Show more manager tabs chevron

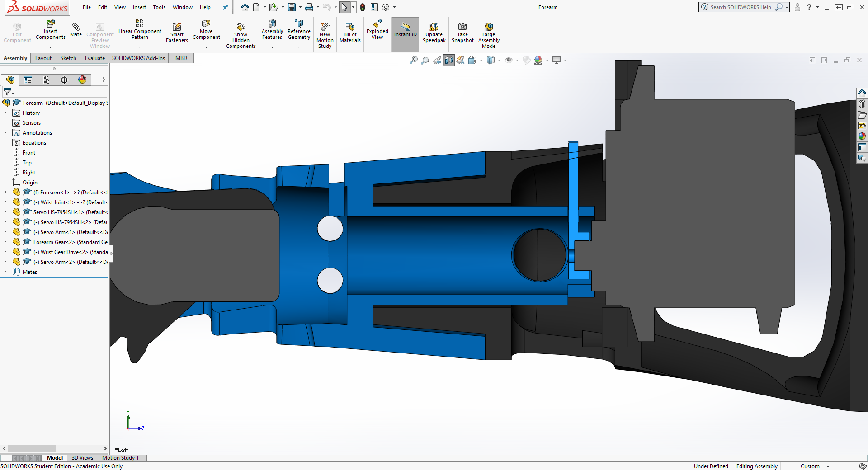point(104,80)
